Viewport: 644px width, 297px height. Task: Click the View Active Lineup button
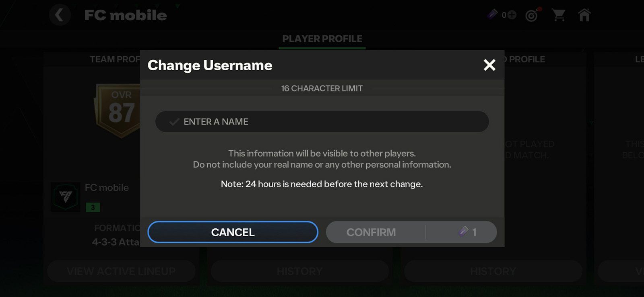click(121, 271)
